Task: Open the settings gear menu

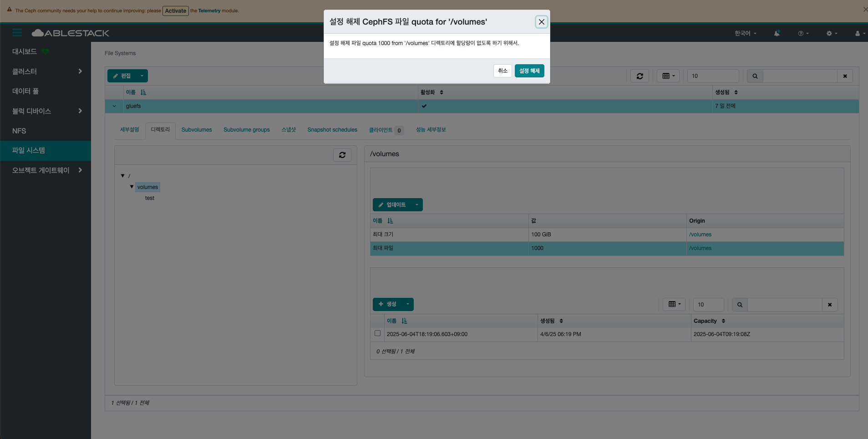Action: 832,33
